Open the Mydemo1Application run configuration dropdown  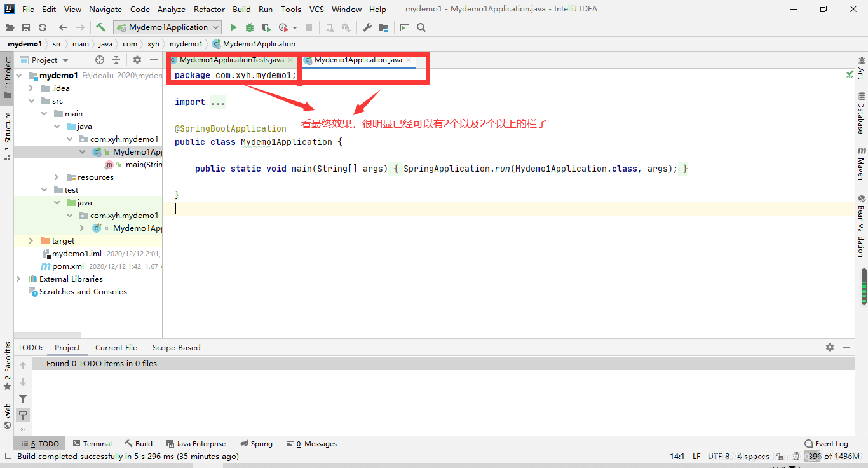(168, 27)
